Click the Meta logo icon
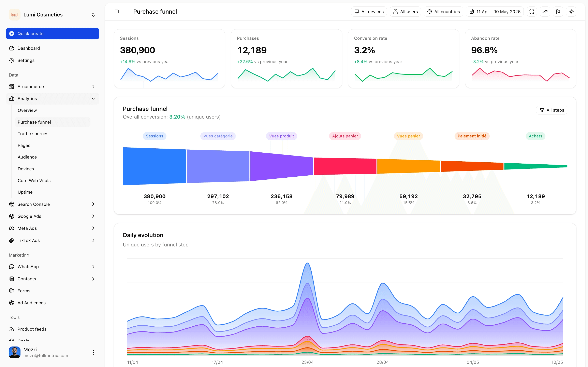Image resolution: width=588 pixels, height=367 pixels. click(12, 228)
